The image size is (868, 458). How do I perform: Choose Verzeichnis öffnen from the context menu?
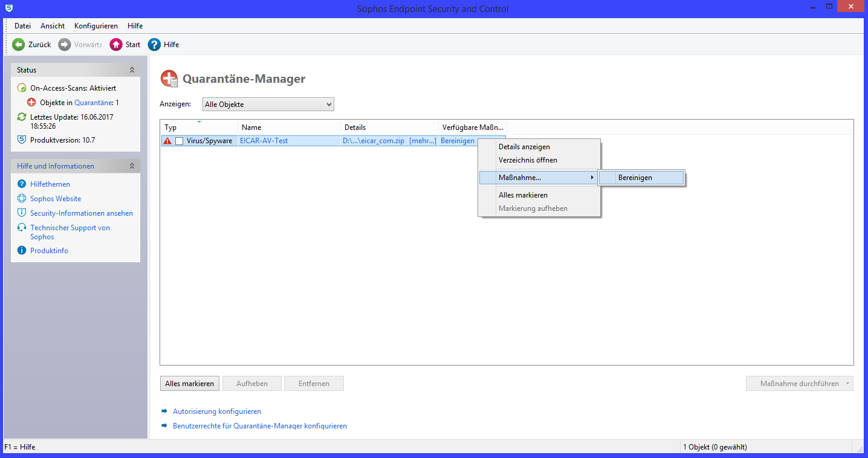point(539,160)
